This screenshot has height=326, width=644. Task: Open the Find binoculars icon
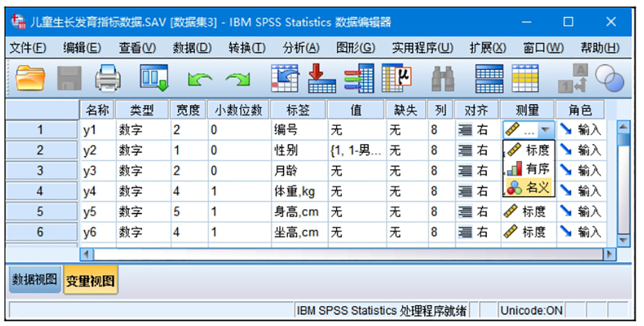coord(443,79)
